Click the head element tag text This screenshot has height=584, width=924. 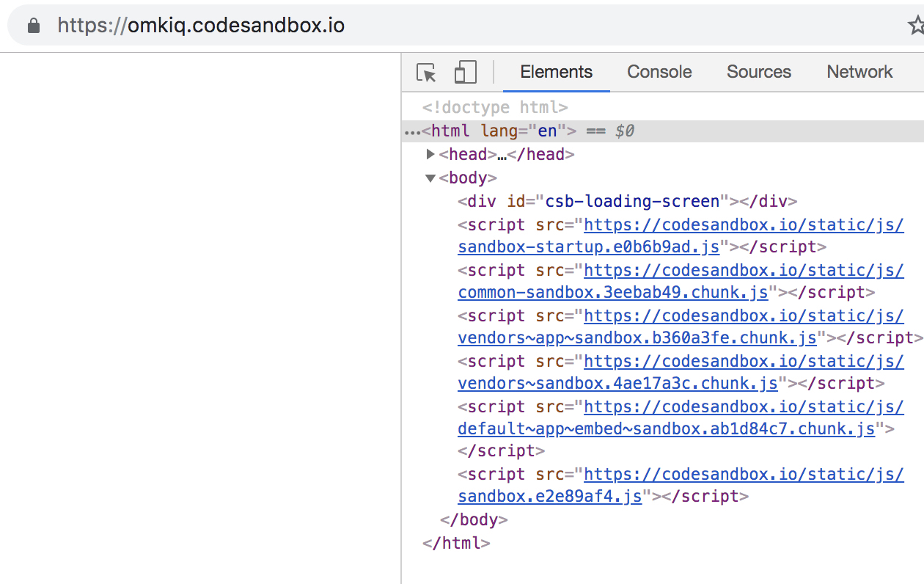[507, 154]
